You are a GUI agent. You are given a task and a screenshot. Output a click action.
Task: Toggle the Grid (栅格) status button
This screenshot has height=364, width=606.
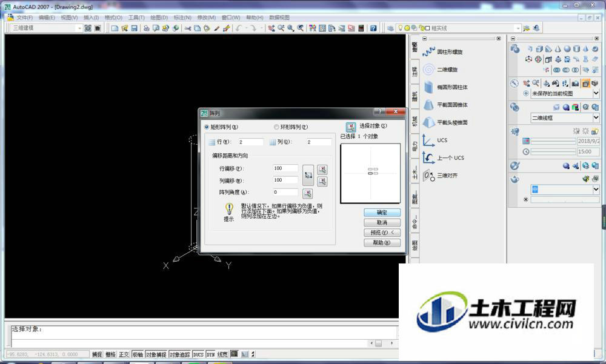coord(110,354)
